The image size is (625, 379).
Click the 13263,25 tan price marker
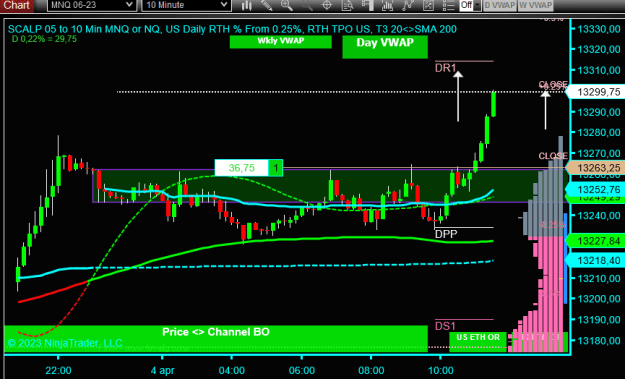[x=596, y=168]
